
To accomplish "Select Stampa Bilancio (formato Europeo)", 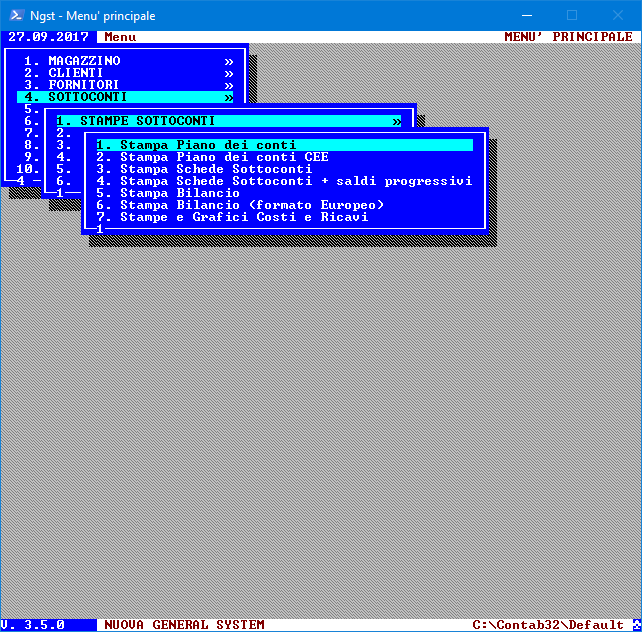I will (x=252, y=205).
